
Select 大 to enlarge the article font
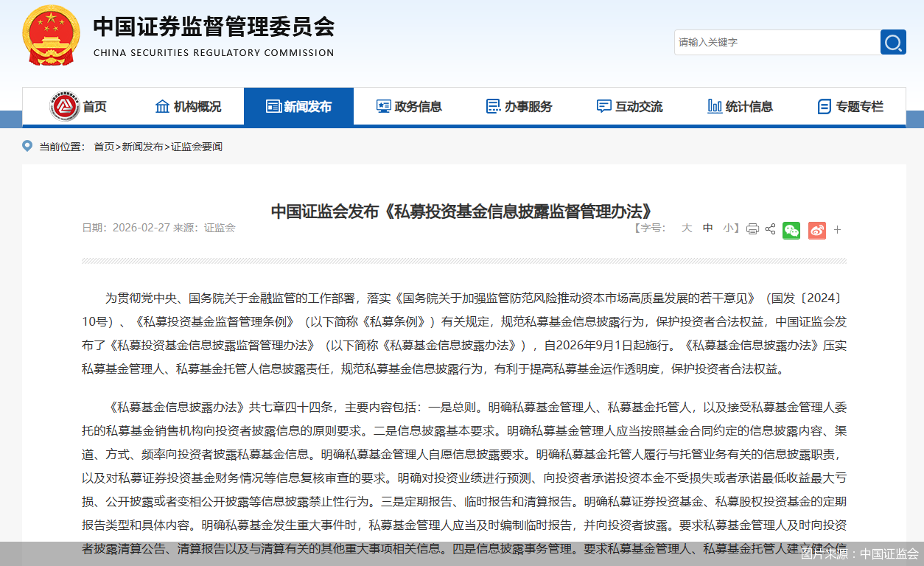(x=686, y=228)
